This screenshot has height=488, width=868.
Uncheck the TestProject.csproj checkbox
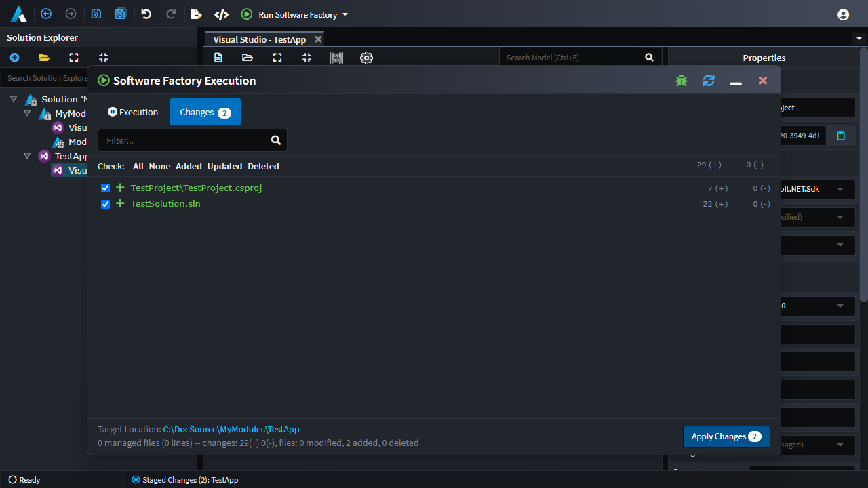pos(105,188)
